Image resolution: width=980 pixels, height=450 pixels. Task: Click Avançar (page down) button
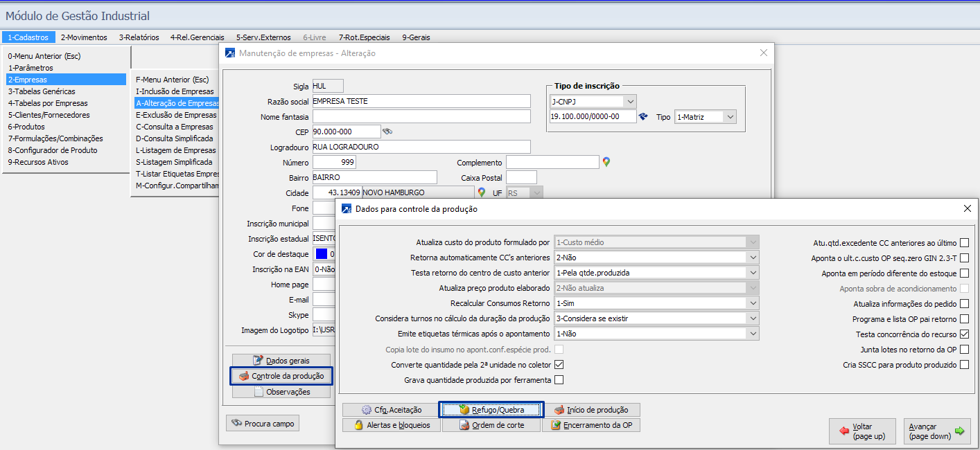pos(937,431)
